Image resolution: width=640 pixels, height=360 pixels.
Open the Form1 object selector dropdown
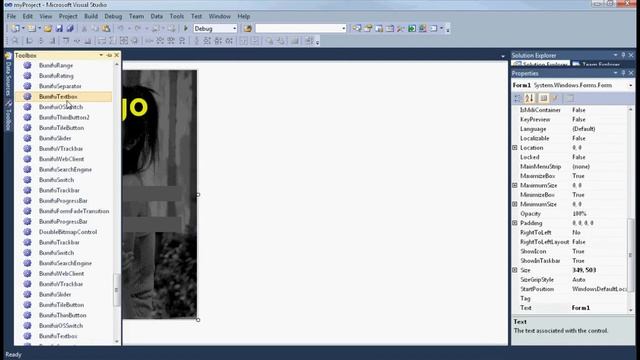click(630, 85)
